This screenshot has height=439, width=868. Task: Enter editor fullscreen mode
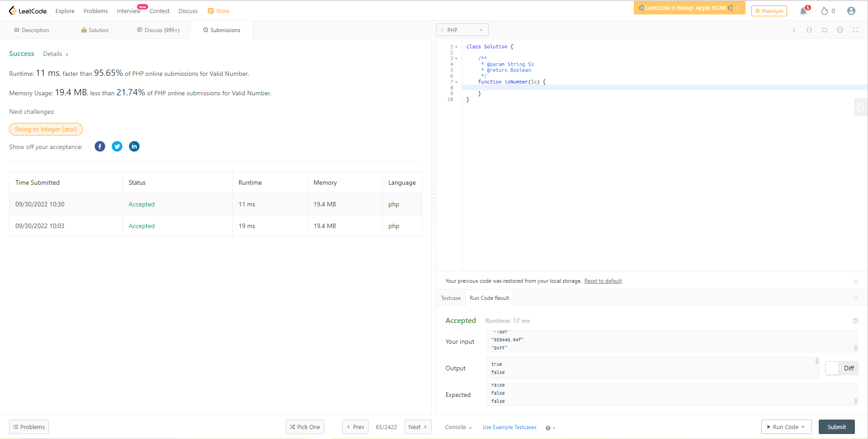[x=855, y=30]
